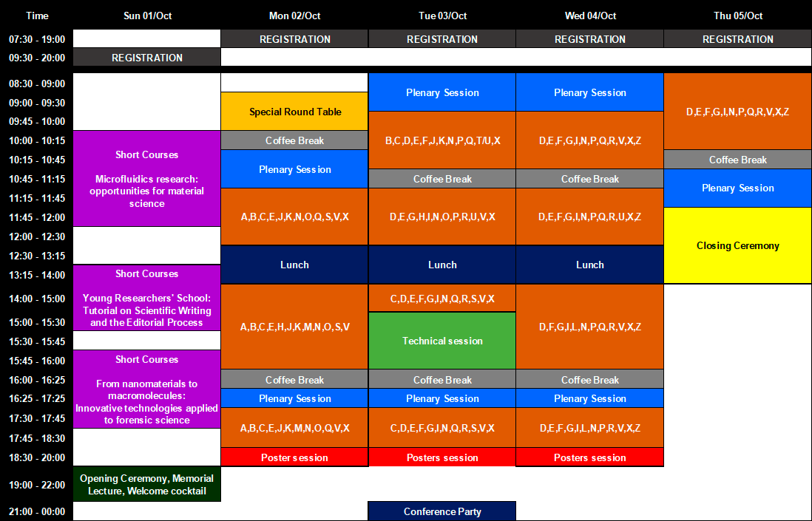Screen dimensions: 812x521
Task: Open the Closing Ceremony session on Thursday
Action: coord(737,245)
